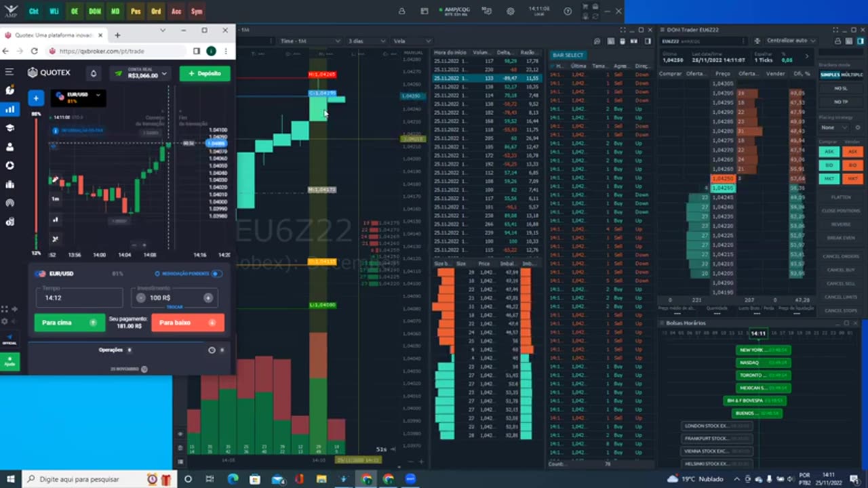
Task: Click the green ASK buy button
Action: tap(829, 152)
